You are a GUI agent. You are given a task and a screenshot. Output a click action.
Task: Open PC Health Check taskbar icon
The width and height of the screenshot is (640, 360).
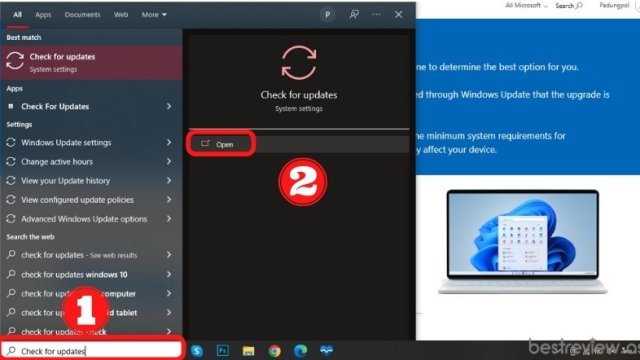(x=327, y=350)
